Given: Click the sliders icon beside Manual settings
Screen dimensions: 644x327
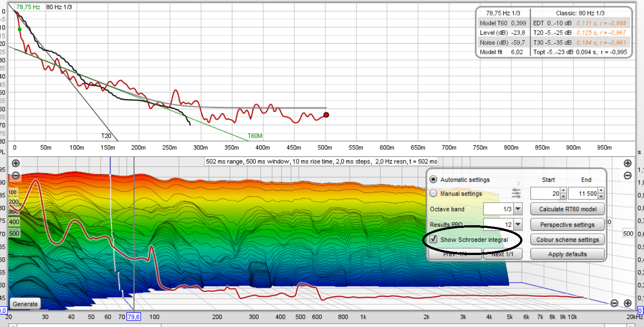Looking at the screenshot, I should (516, 193).
